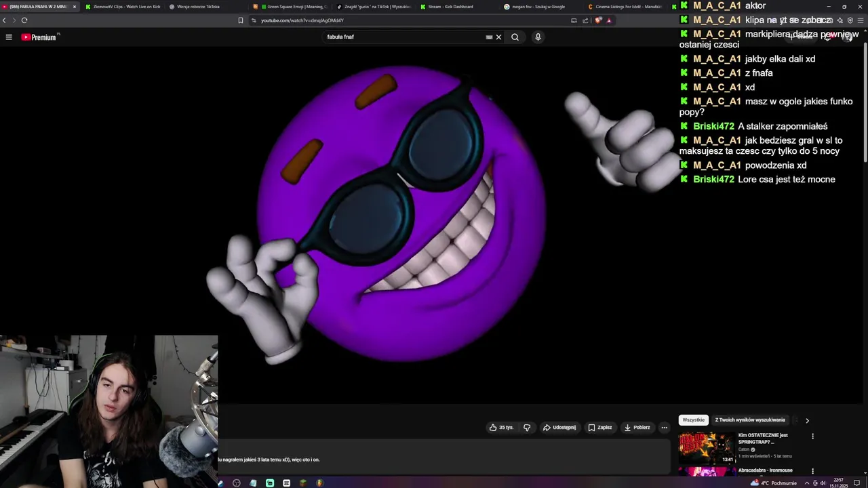Switch to "Znajdź 'gucio' na TikTok" tab

click(x=374, y=7)
